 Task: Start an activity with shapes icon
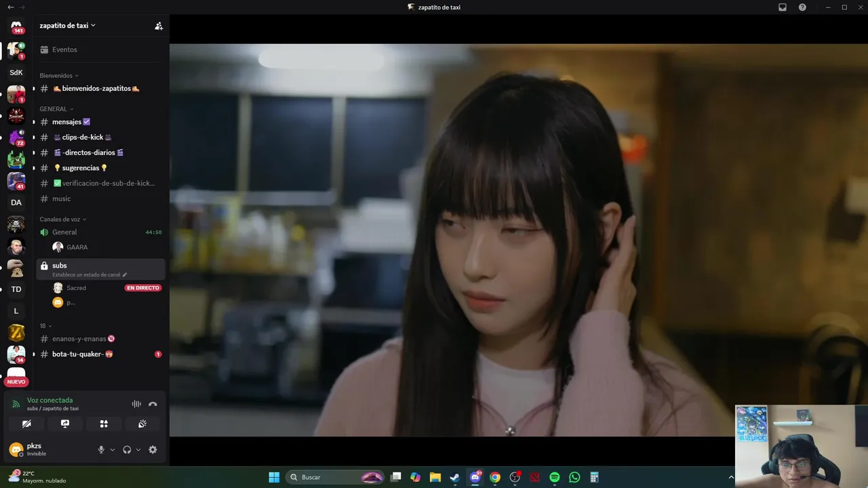click(104, 424)
